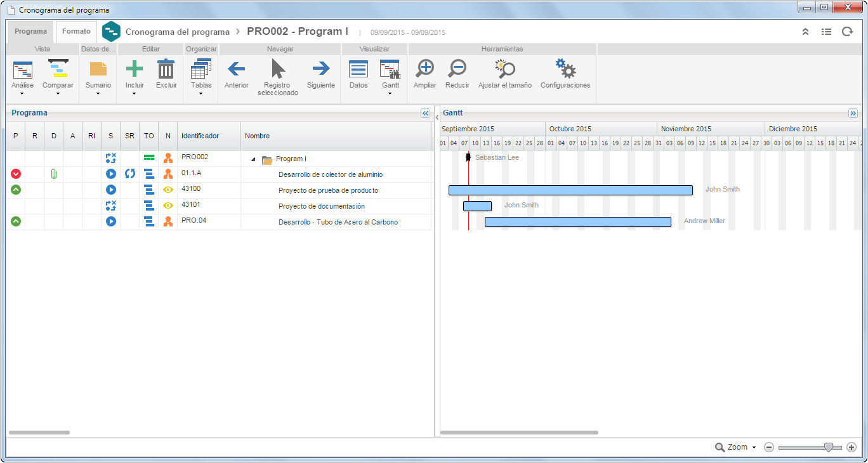Open the Tablas dropdown arrow
Screen dimensions: 868x463
(201, 94)
